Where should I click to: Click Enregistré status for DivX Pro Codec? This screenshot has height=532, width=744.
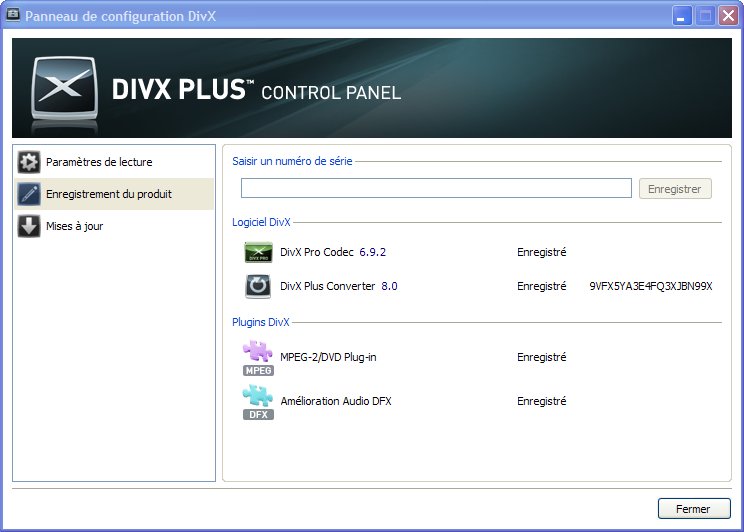541,252
